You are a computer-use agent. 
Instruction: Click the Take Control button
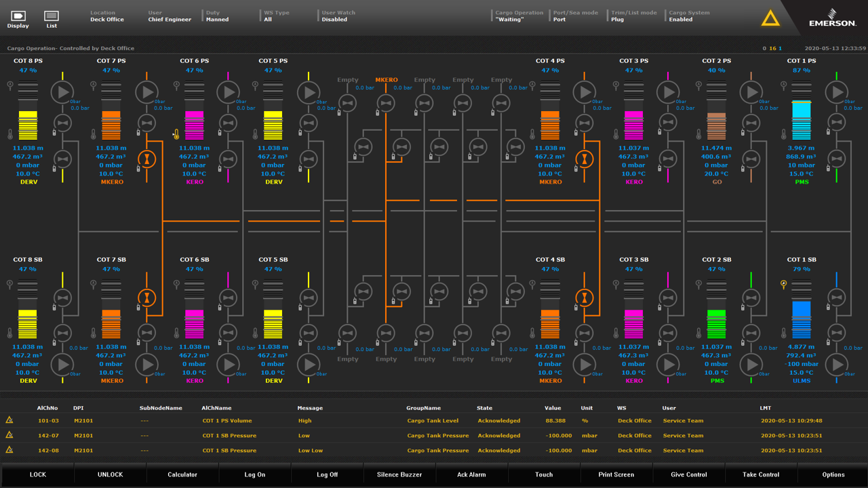[x=761, y=474]
